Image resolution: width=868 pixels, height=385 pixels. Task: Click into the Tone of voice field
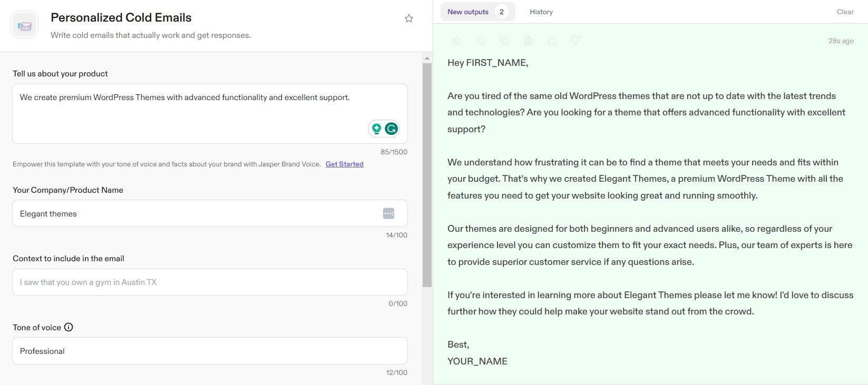[210, 351]
